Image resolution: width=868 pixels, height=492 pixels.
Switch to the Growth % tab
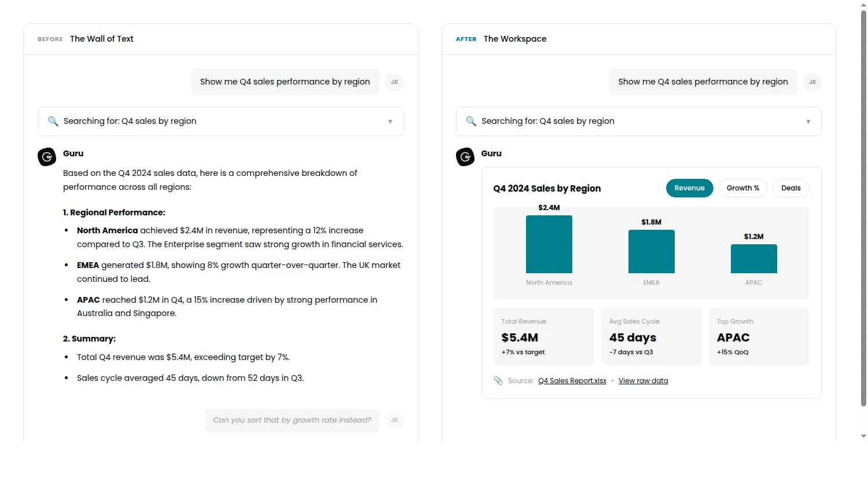(743, 188)
